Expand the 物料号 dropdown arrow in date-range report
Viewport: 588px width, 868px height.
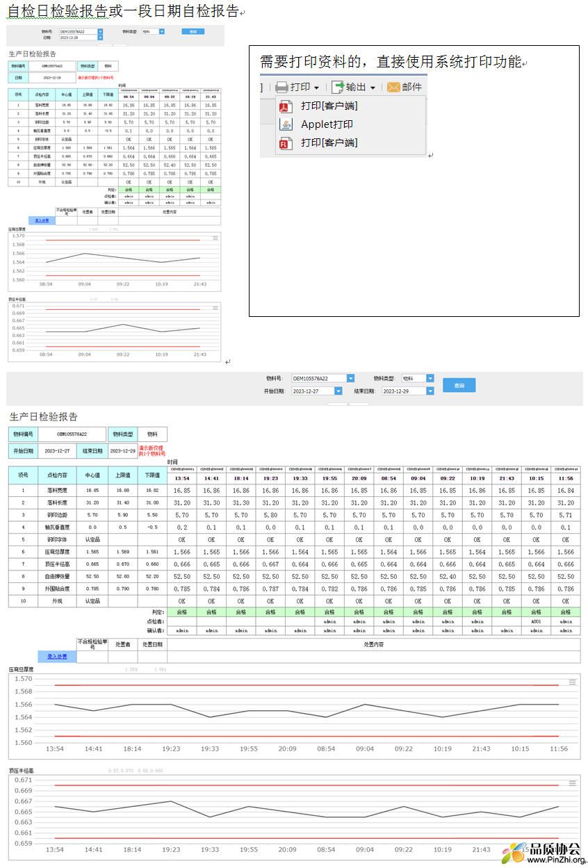[350, 379]
